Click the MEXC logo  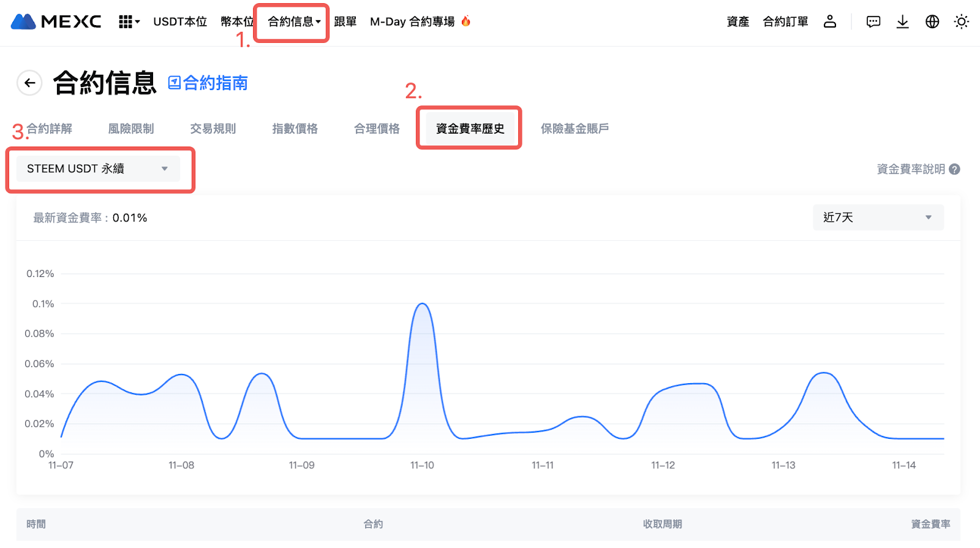click(x=56, y=22)
